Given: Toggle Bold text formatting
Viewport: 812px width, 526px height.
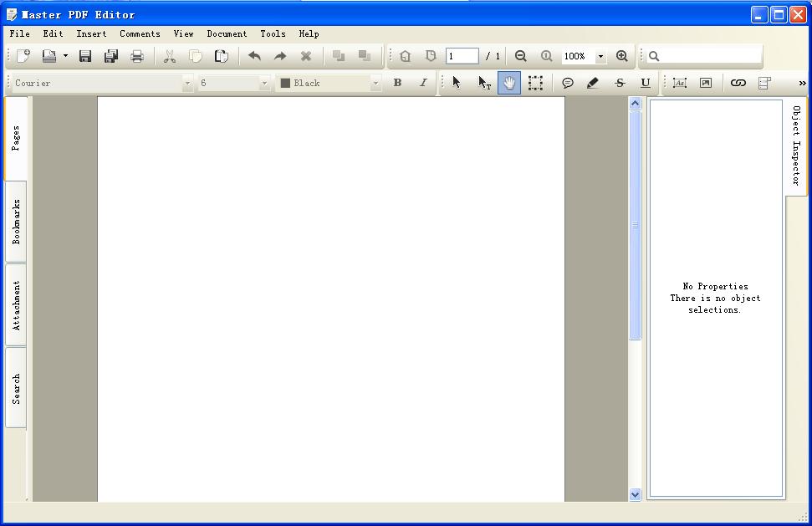Looking at the screenshot, I should click(x=397, y=83).
